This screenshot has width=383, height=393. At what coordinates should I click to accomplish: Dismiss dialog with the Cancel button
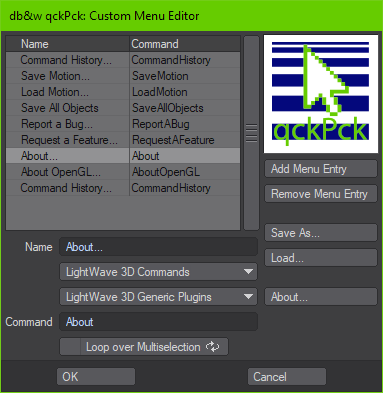tap(287, 377)
